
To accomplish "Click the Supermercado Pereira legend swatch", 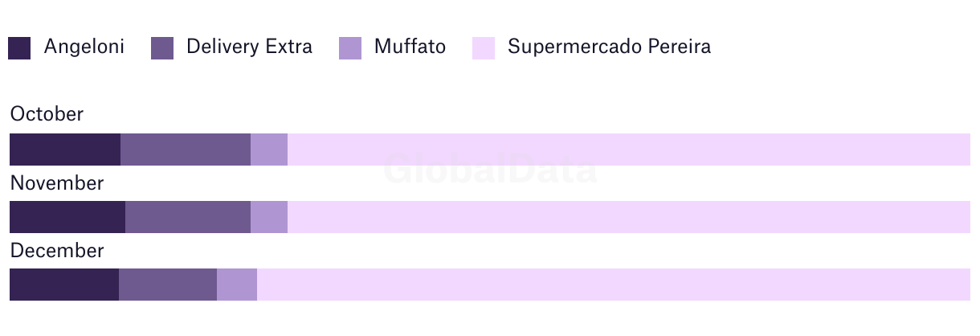I will tap(484, 48).
